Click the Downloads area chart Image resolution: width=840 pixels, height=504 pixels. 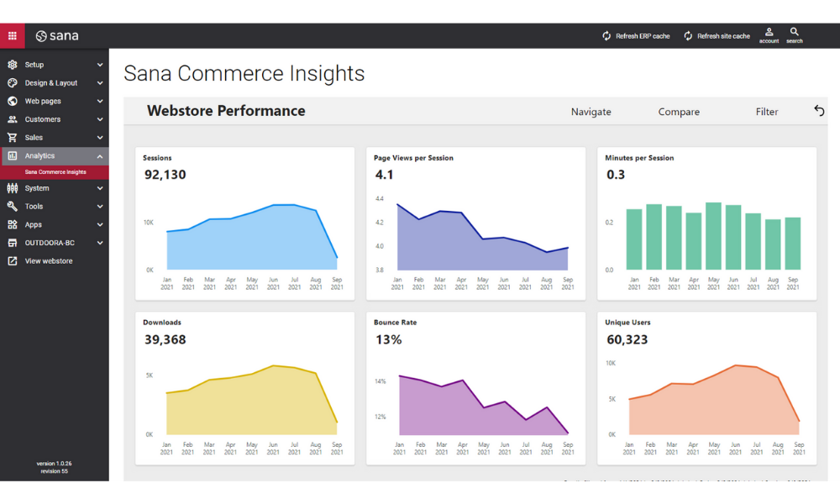point(252,400)
